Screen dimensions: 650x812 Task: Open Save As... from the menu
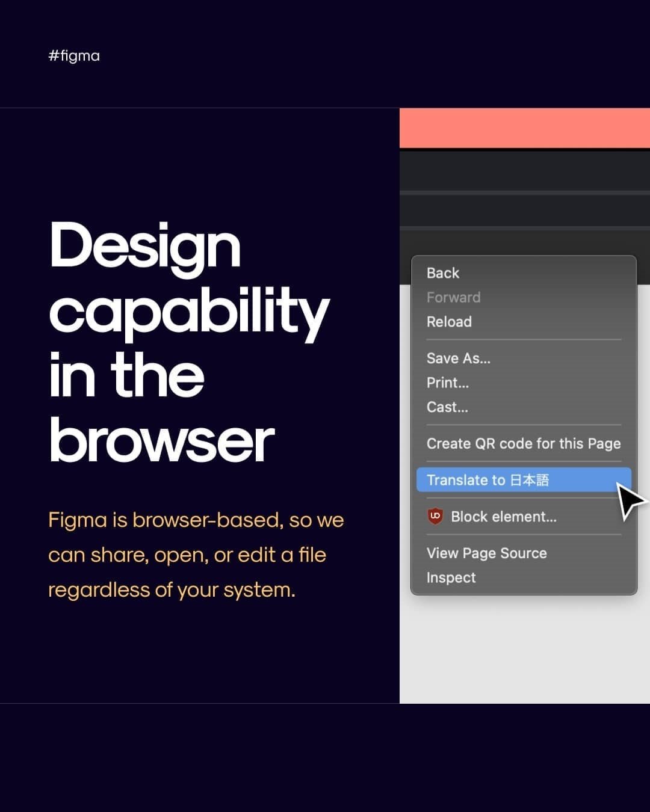pos(524,358)
